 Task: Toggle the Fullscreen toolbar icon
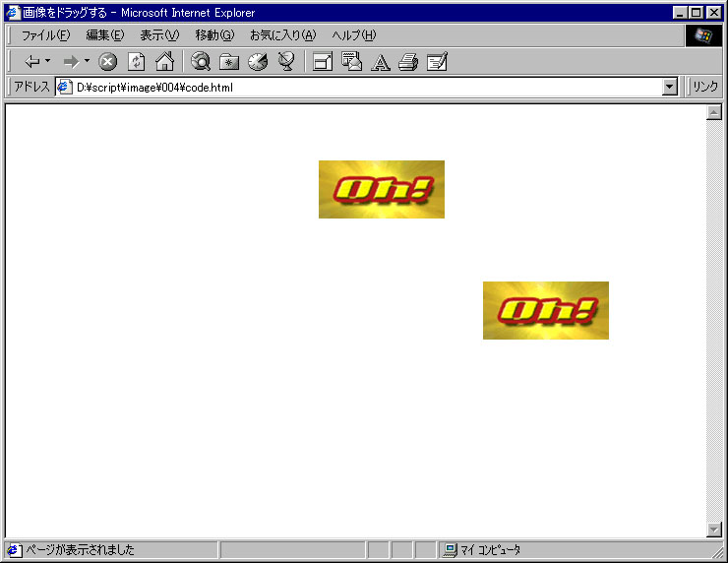[x=323, y=61]
